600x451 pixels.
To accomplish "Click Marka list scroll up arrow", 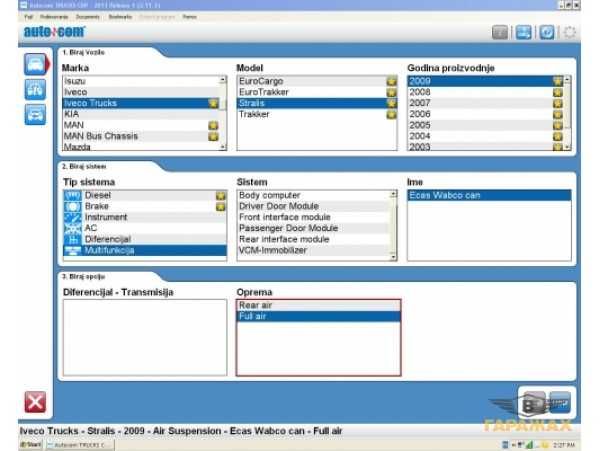I will (223, 80).
